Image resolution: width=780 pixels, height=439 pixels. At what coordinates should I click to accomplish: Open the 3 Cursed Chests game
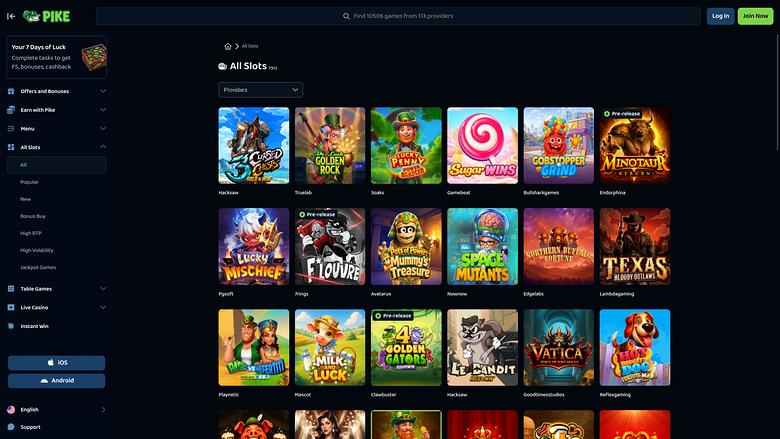click(254, 146)
